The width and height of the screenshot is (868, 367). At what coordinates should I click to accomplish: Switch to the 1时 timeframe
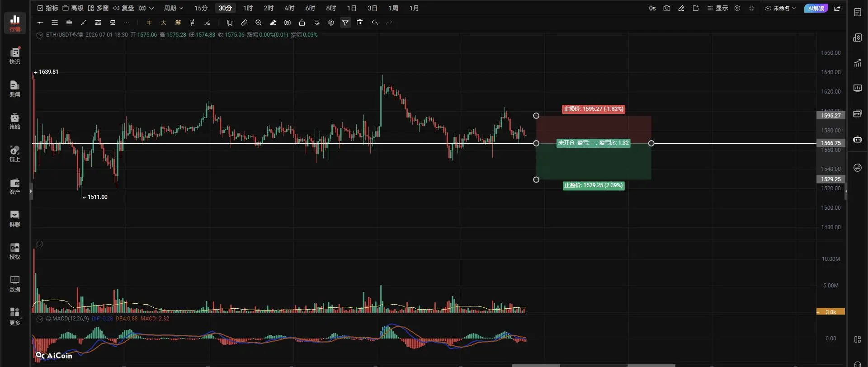248,8
